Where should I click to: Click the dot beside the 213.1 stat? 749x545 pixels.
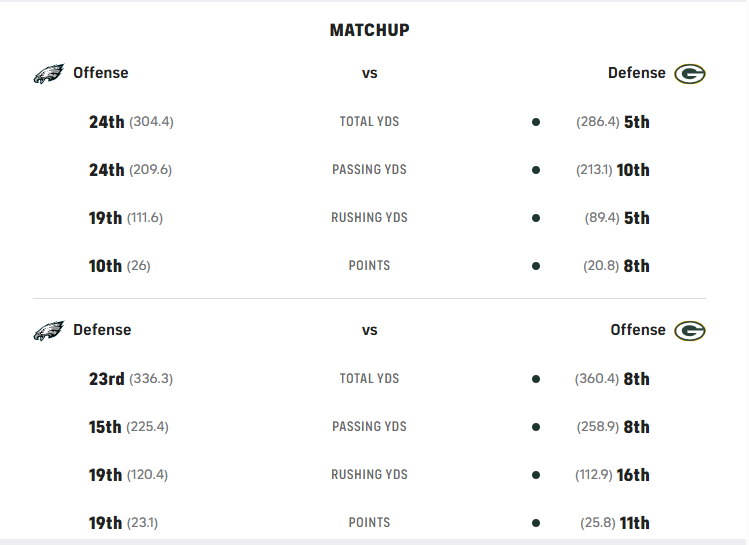click(x=536, y=170)
